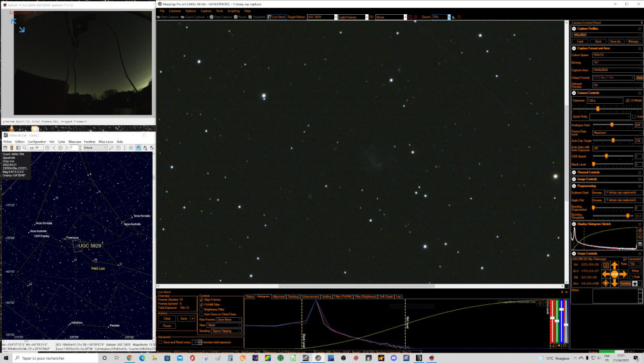
Task: Click the Live Stack toolbar button
Action: coord(276,17)
